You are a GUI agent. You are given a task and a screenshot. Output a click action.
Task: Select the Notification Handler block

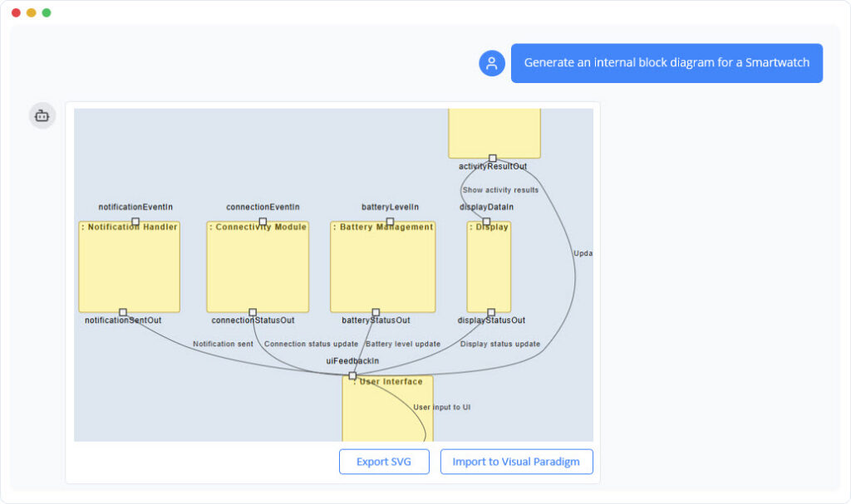pyautogui.click(x=129, y=266)
